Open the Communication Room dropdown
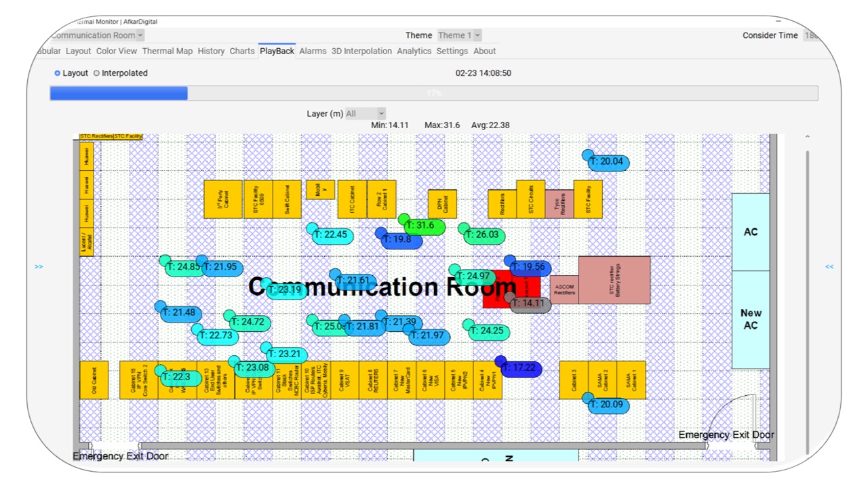The image size is (868, 488). pyautogui.click(x=97, y=35)
